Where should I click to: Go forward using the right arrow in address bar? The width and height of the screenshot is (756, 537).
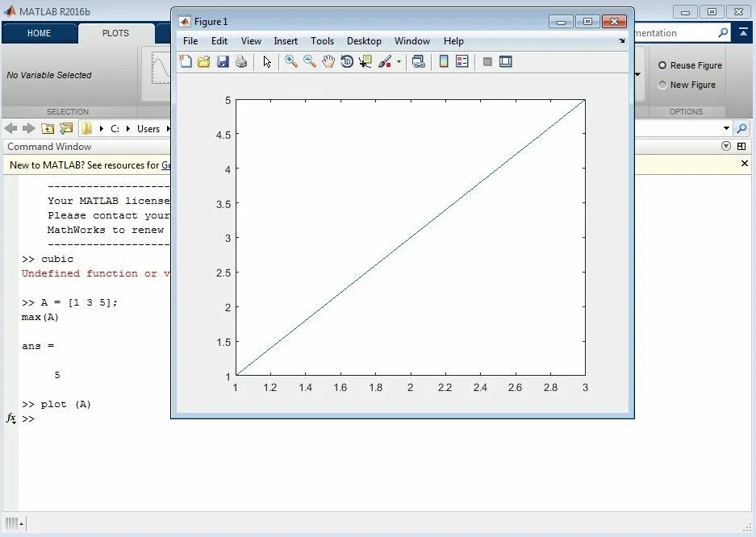click(29, 128)
